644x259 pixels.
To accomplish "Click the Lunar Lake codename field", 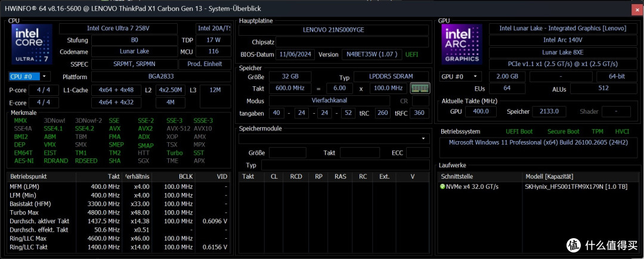I will pos(134,52).
